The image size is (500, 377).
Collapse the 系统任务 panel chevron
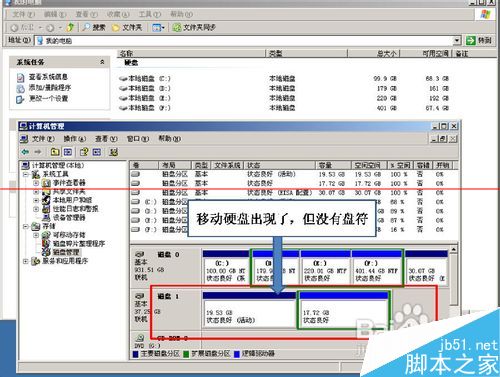[x=102, y=62]
